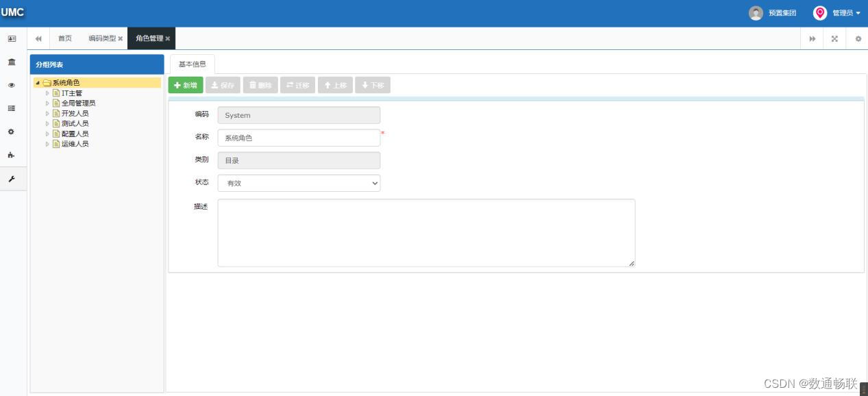Collapse the 系统角色 tree node
Screen dimensions: 868x396
38,83
